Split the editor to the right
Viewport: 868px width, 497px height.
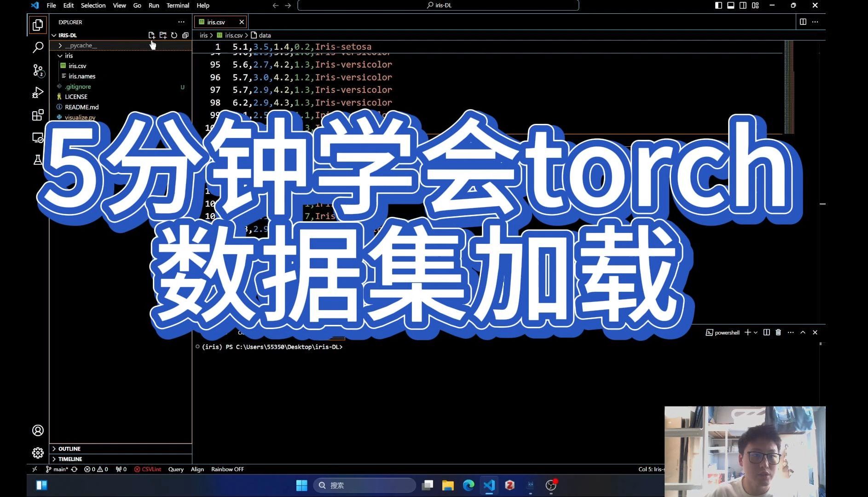tap(803, 22)
